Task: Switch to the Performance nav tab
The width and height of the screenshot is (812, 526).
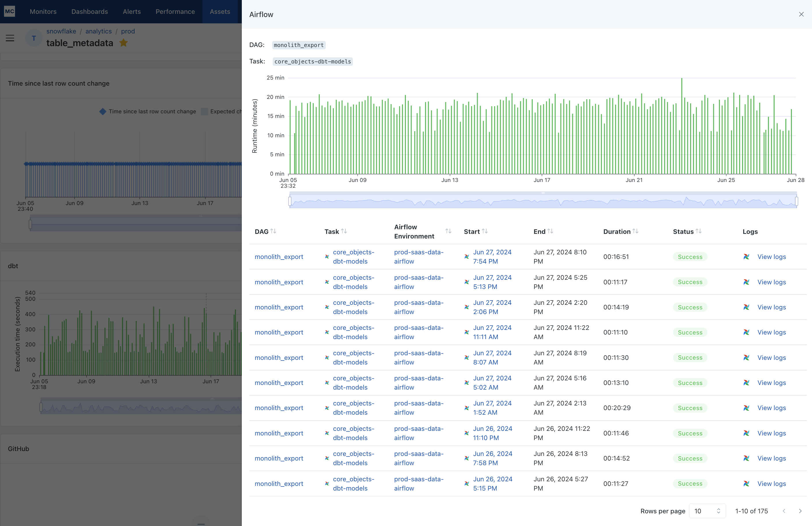Action: pyautogui.click(x=175, y=12)
